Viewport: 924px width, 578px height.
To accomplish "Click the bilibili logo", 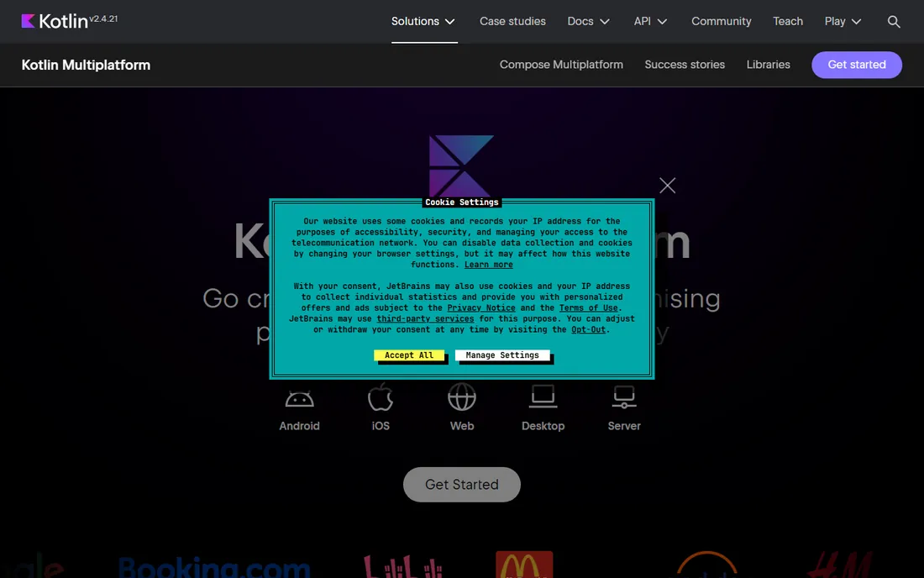I will pyautogui.click(x=403, y=566).
